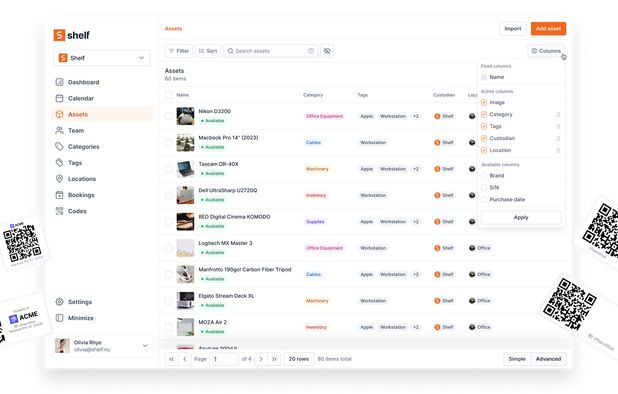Click the Dell UltraSharp U2720Q thumbnail

(185, 195)
